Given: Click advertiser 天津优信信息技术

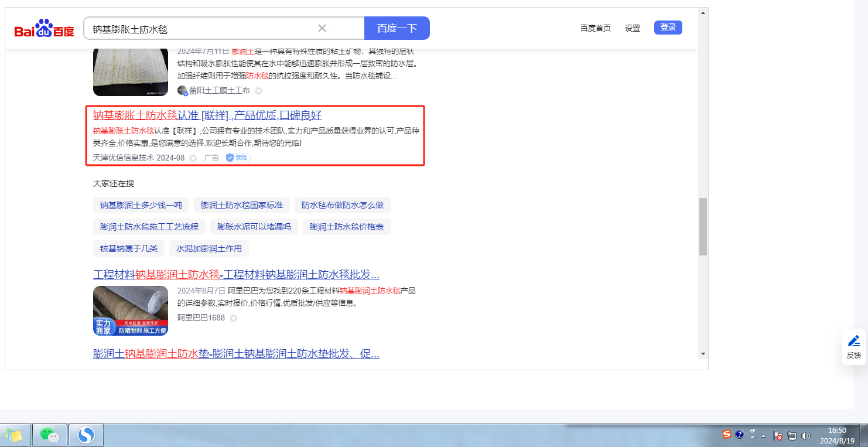Looking at the screenshot, I should pos(124,158).
